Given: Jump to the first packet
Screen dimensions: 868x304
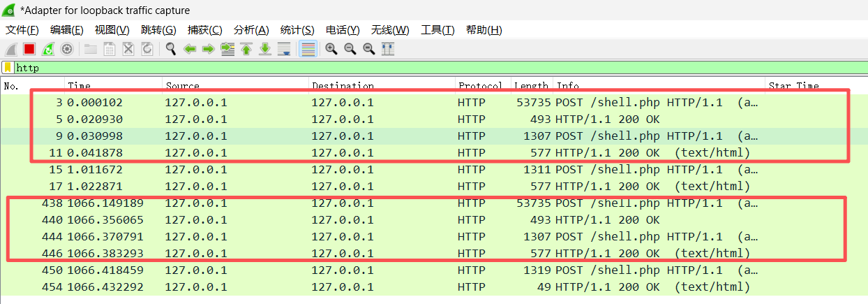Looking at the screenshot, I should coord(246,49).
